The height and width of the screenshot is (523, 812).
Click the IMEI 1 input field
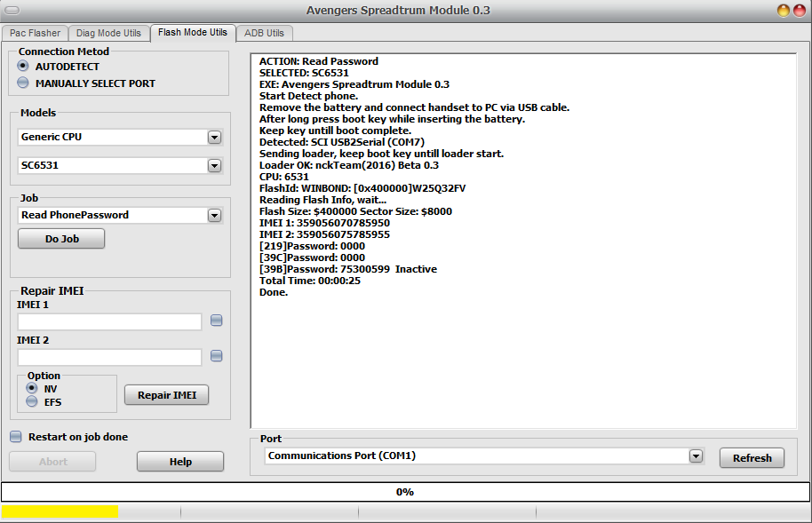coord(109,321)
